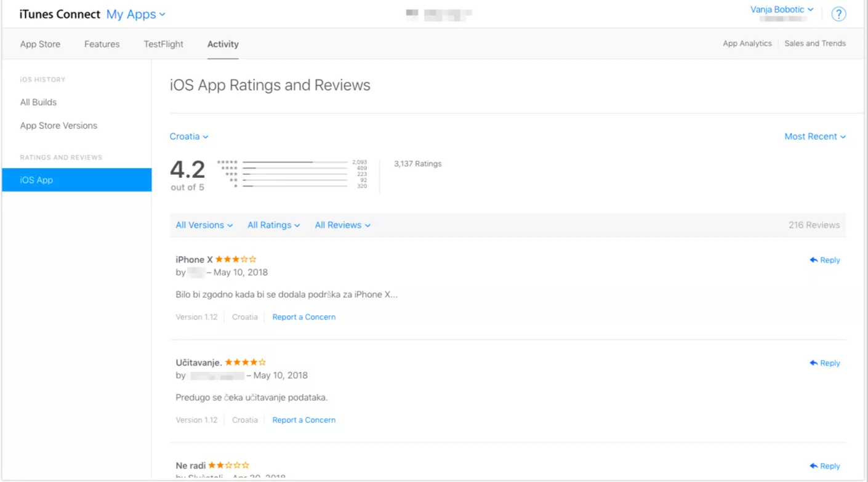Open the All Versions filter
Image resolution: width=868 pixels, height=482 pixels.
(x=204, y=225)
